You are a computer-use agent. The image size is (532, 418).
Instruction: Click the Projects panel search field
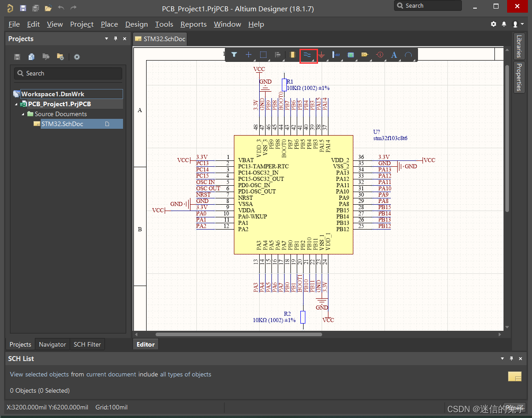(68, 73)
